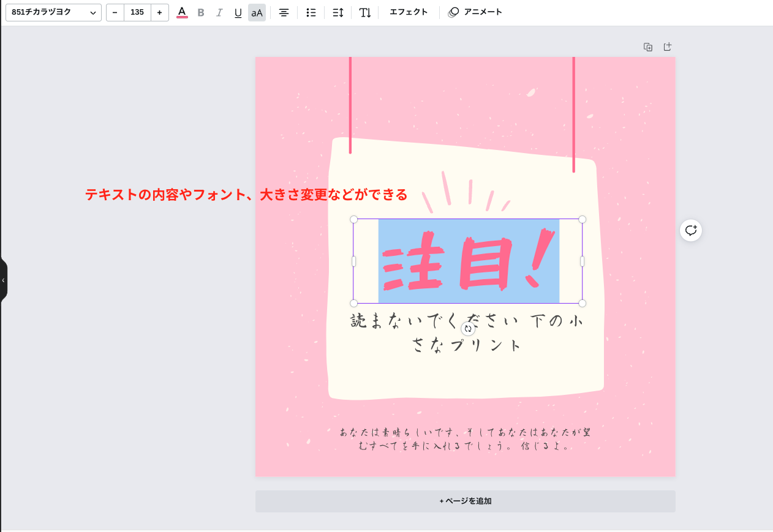Viewport: 773px width, 532px height.
Task: Open the bulleted list option
Action: (x=311, y=12)
